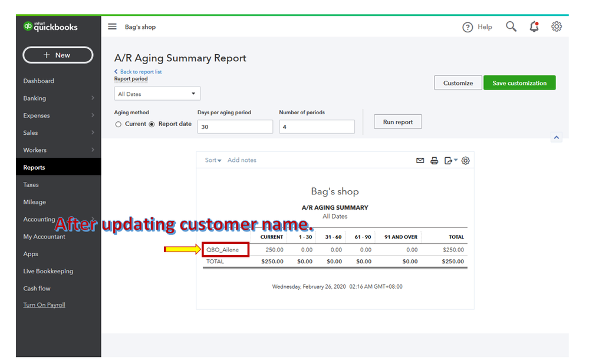This screenshot has width=589, height=364.
Task: Click the 250.00 CURRENT amount for QBO_Ailene
Action: pyautogui.click(x=274, y=250)
